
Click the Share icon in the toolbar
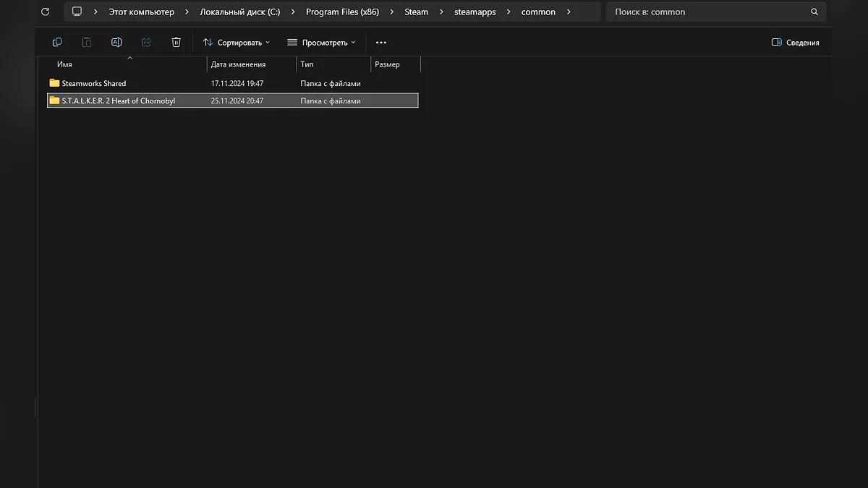coord(146,43)
